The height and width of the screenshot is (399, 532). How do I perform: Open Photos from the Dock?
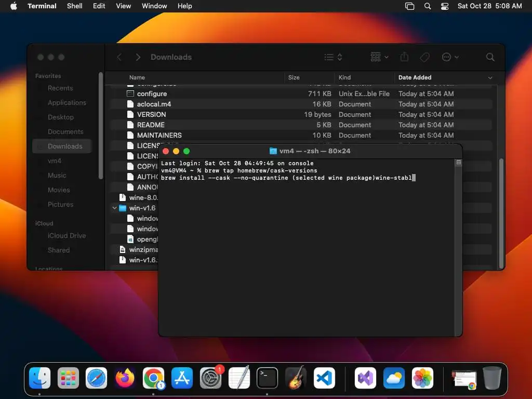(x=422, y=378)
